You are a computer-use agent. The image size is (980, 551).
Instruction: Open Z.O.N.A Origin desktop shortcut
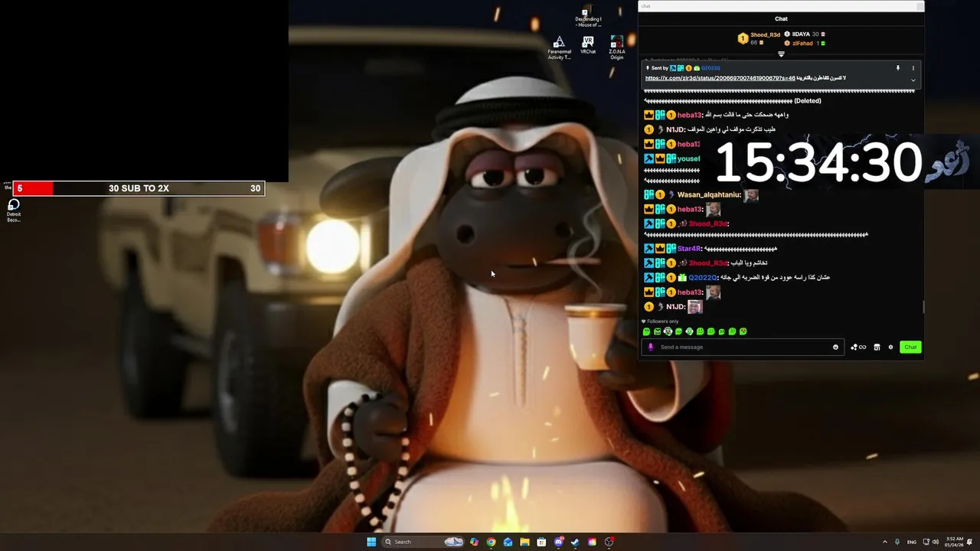[616, 47]
